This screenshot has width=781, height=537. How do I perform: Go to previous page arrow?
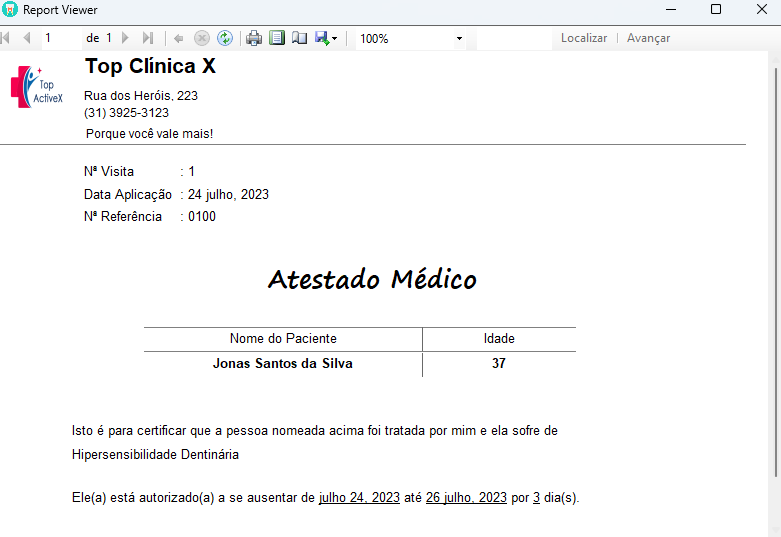27,38
